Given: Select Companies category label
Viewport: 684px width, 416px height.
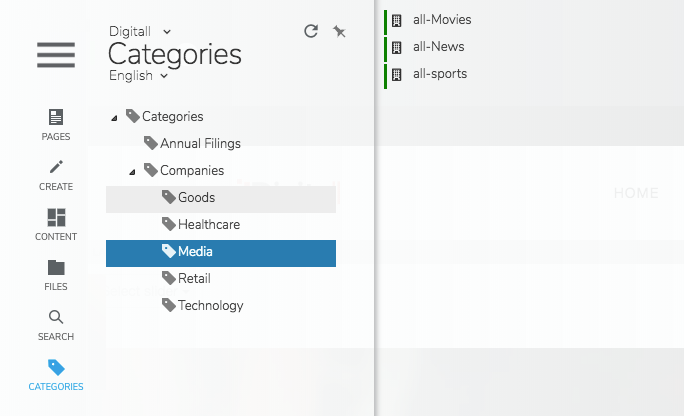Looking at the screenshot, I should (192, 170).
